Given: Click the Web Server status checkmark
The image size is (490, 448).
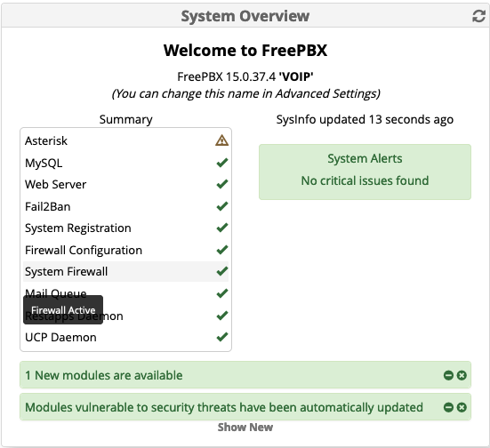Looking at the screenshot, I should 221,184.
